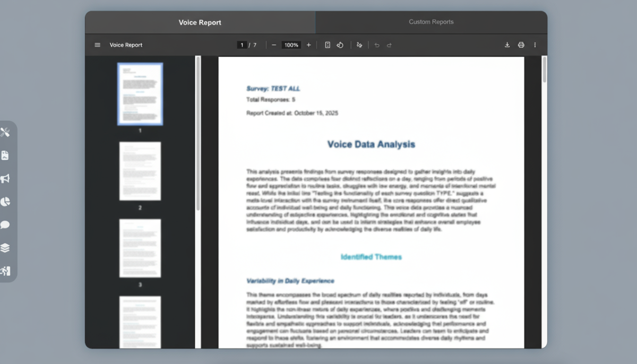Click the zoom out minus button
The height and width of the screenshot is (364, 637).
pyautogui.click(x=274, y=45)
